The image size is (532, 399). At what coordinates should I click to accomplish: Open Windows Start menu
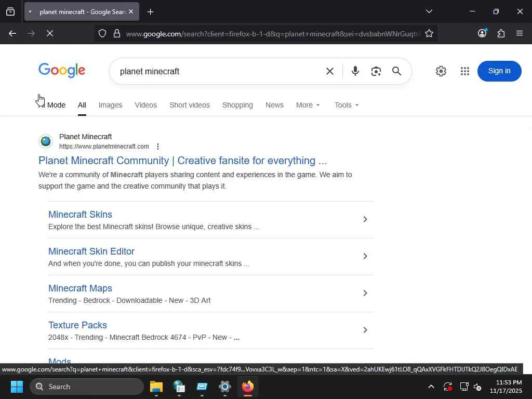tap(17, 387)
